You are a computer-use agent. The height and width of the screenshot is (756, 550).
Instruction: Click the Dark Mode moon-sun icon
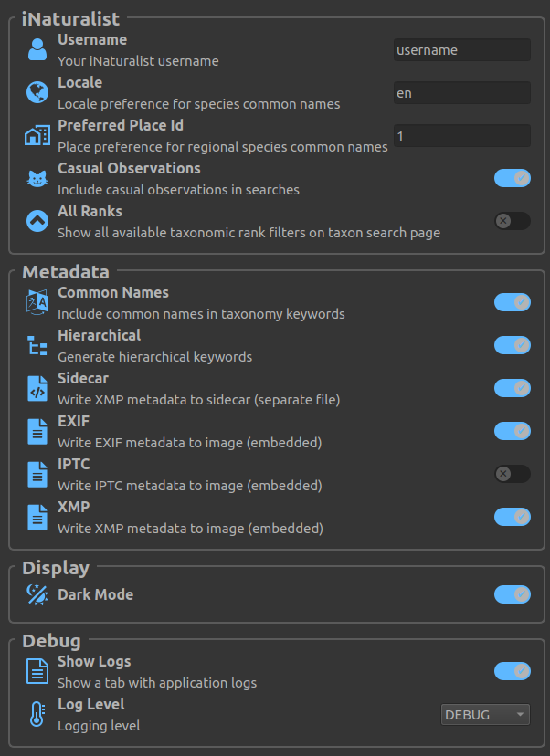pos(37,594)
